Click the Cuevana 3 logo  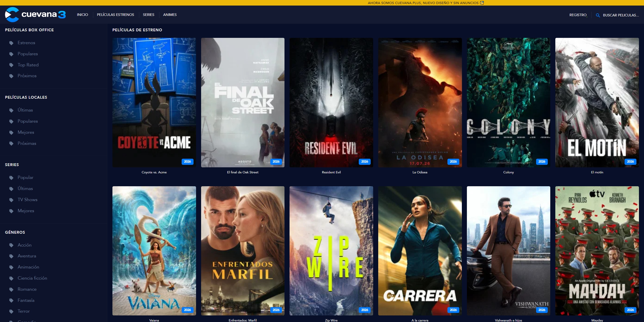coord(35,15)
